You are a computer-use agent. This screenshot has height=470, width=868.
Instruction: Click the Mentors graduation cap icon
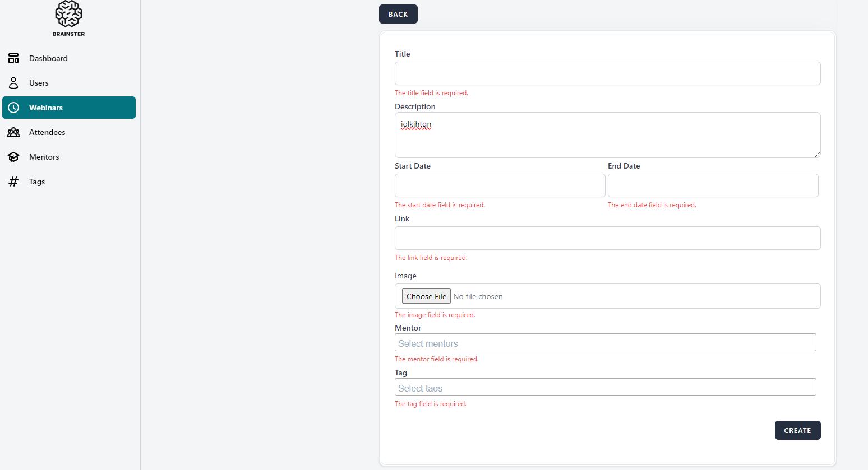[13, 157]
